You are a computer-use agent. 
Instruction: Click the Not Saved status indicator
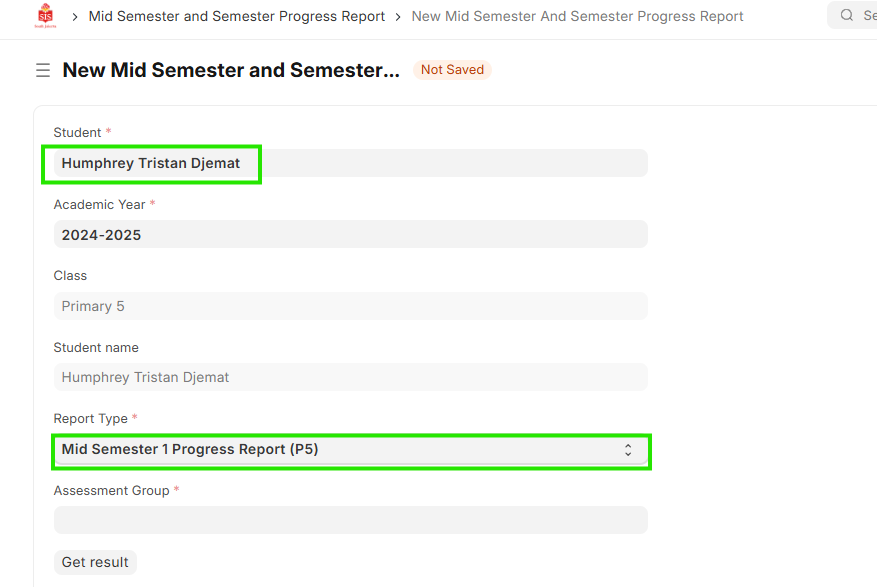point(452,70)
